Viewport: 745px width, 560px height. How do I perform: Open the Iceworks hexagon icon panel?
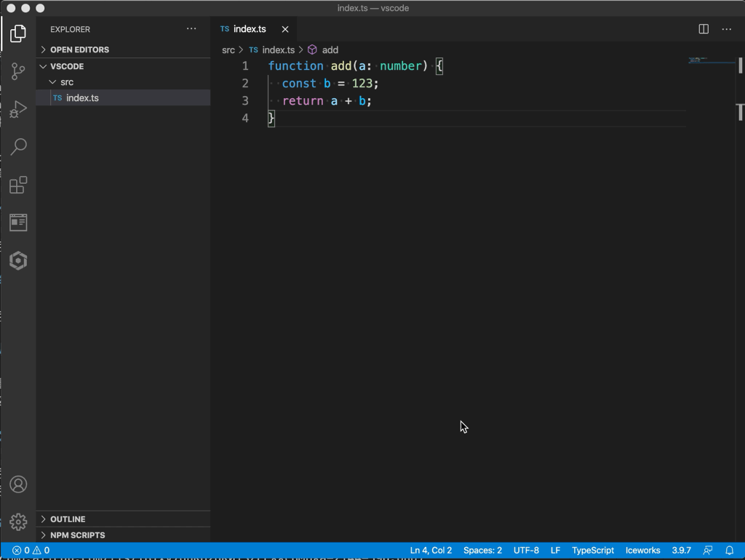(18, 260)
